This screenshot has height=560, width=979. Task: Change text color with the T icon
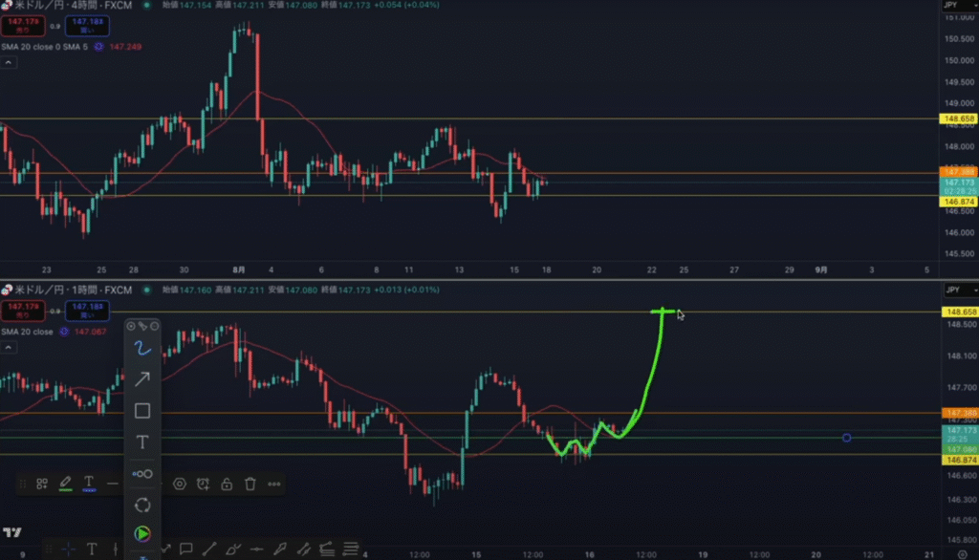[x=89, y=484]
